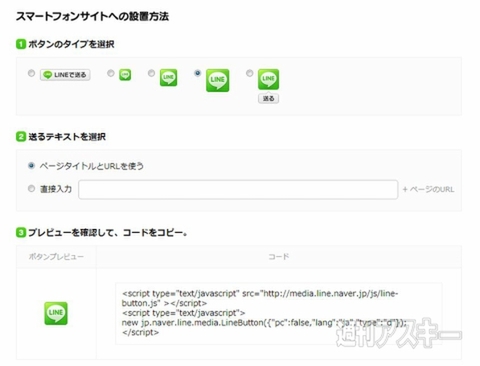Click the LINE icon above the 送る label

(x=268, y=79)
